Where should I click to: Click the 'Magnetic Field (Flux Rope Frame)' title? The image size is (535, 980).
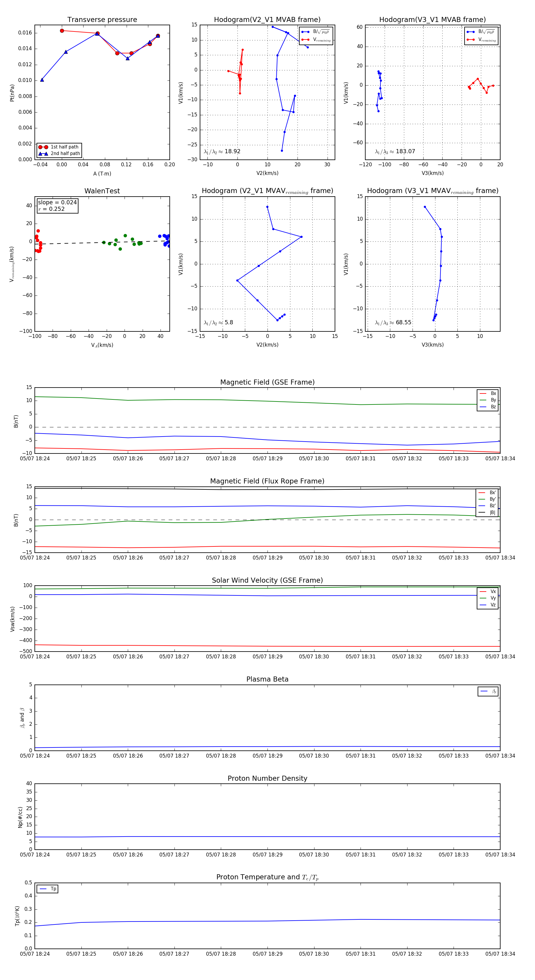267,481
